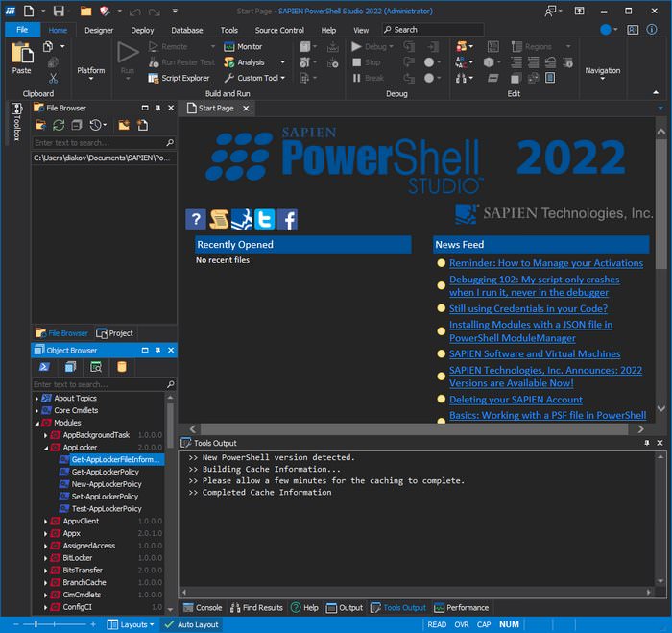Open 'SAPIEN Software and Virtual Machines' link

(535, 353)
